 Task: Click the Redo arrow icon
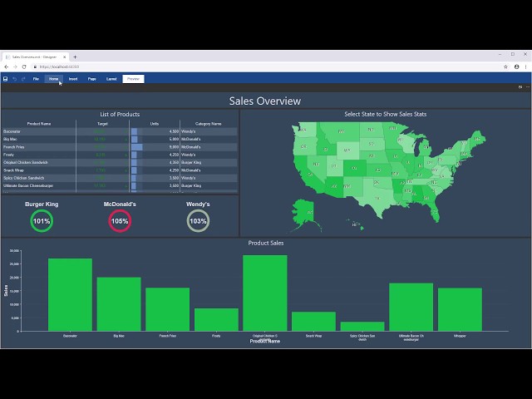[23, 79]
